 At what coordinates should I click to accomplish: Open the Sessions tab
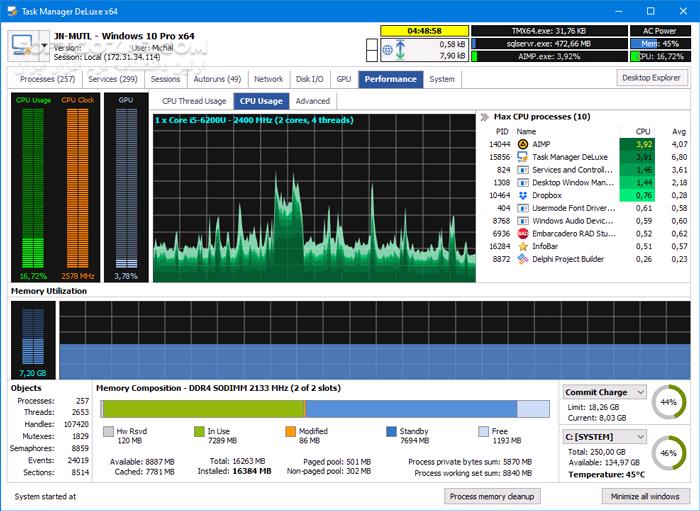click(x=165, y=79)
